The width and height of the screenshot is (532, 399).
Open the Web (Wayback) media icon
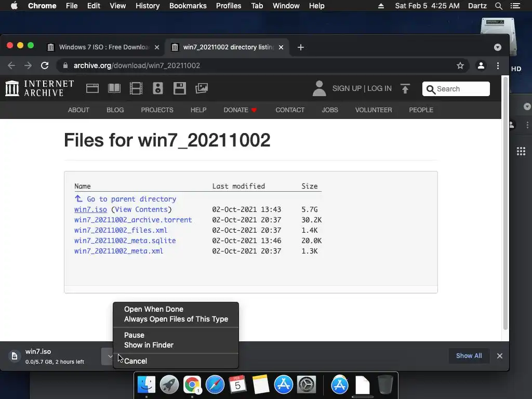tap(92, 88)
